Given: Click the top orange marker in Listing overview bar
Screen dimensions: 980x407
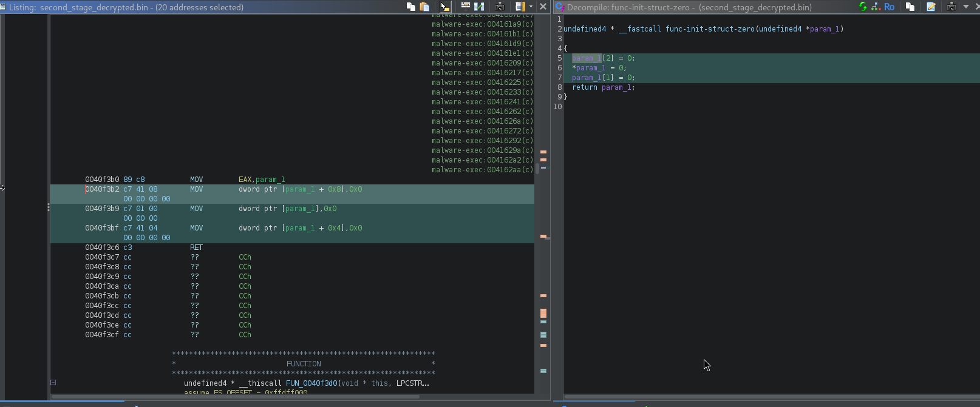Looking at the screenshot, I should tap(543, 152).
